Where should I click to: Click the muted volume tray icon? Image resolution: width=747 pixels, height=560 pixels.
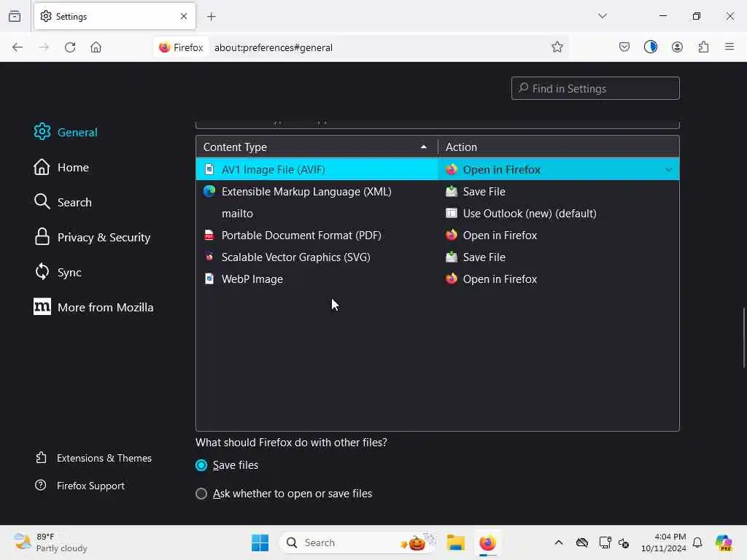624,542
